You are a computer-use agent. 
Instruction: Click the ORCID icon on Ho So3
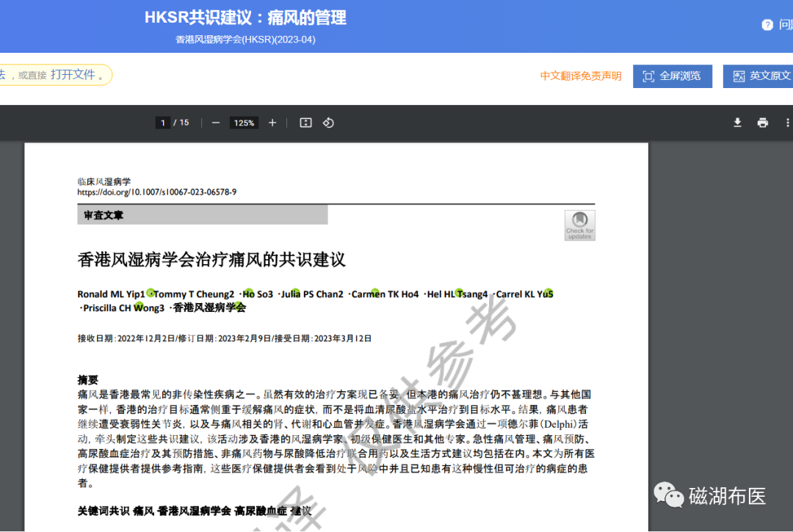[248, 293]
